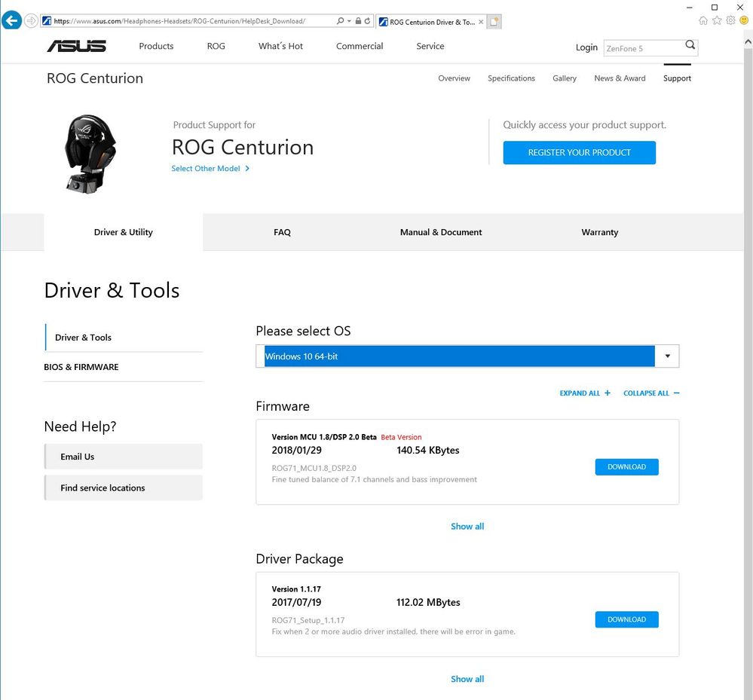
Task: Click Select Other Model link
Action: pyautogui.click(x=210, y=169)
